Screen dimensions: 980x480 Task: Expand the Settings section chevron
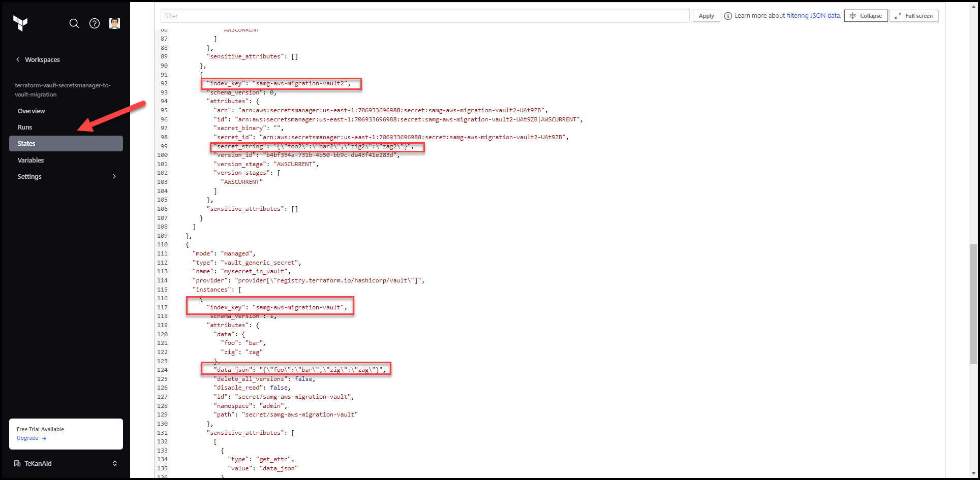(x=114, y=176)
